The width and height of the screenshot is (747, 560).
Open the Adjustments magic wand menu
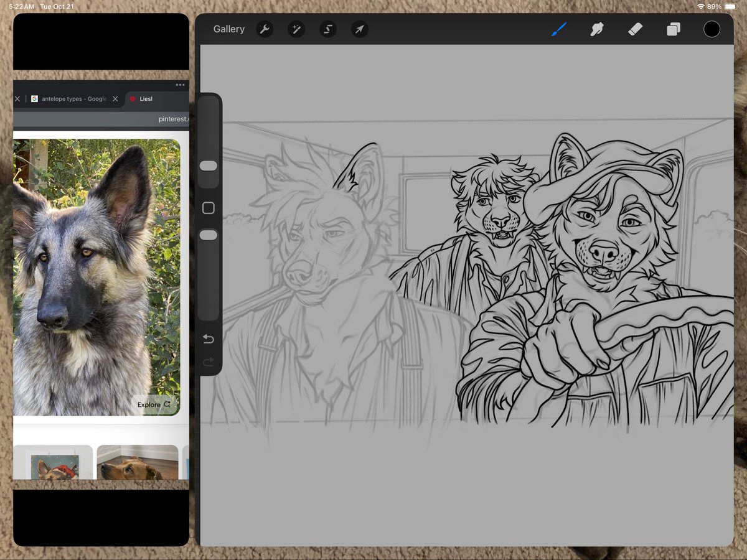[x=296, y=29]
